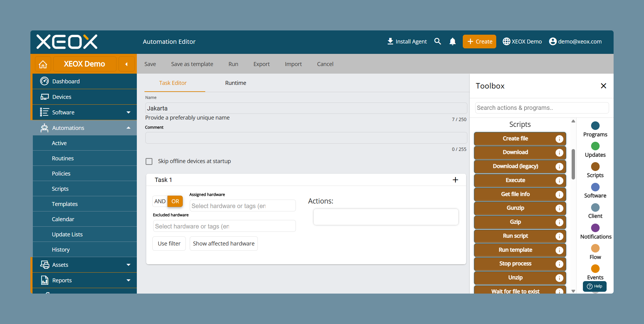Viewport: 644px width, 324px height.
Task: Switch to the Runtime tab
Action: pyautogui.click(x=236, y=83)
